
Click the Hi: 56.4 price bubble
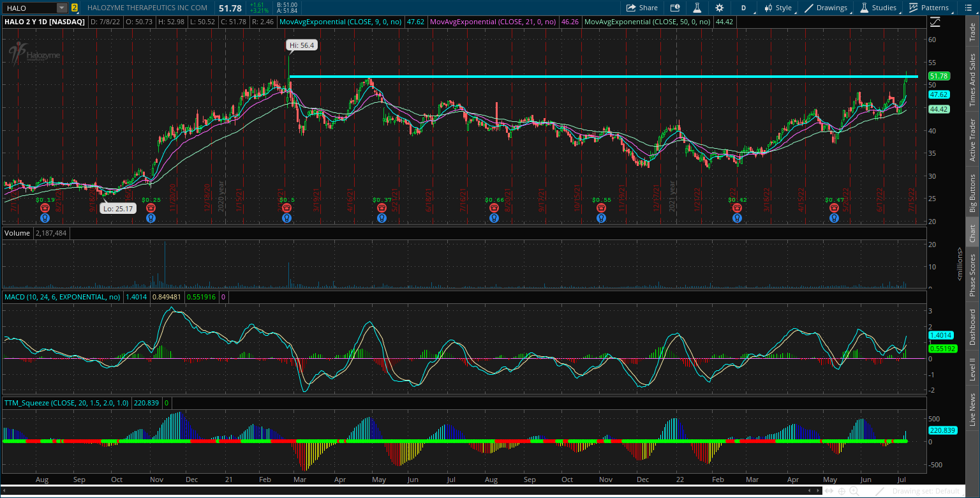pos(302,45)
